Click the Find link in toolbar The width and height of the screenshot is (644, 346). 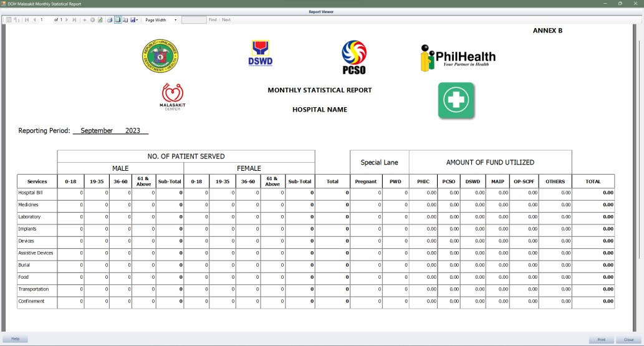213,20
